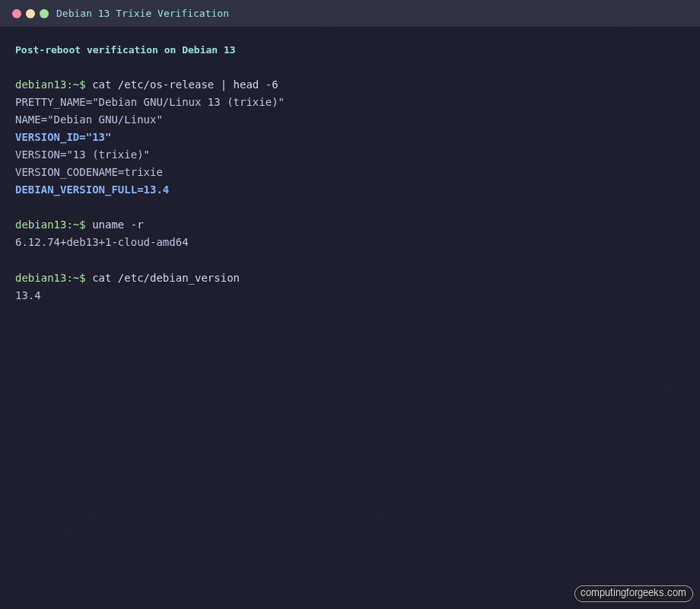Click the kernel version 6.12.74 output
The height and width of the screenshot is (609, 700).
(x=102, y=242)
